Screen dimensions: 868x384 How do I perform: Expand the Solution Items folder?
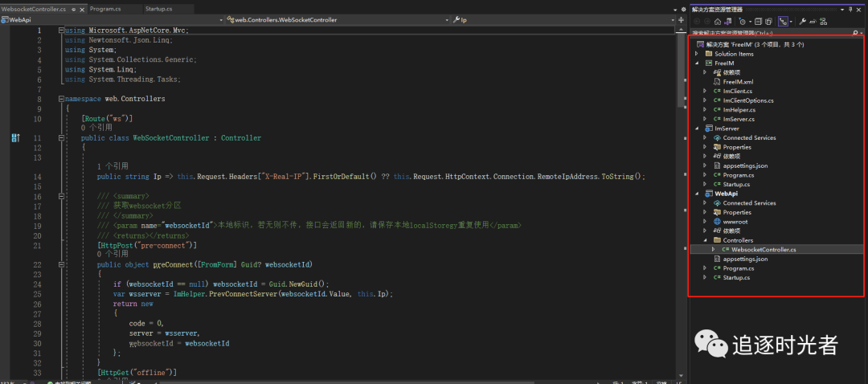(697, 54)
